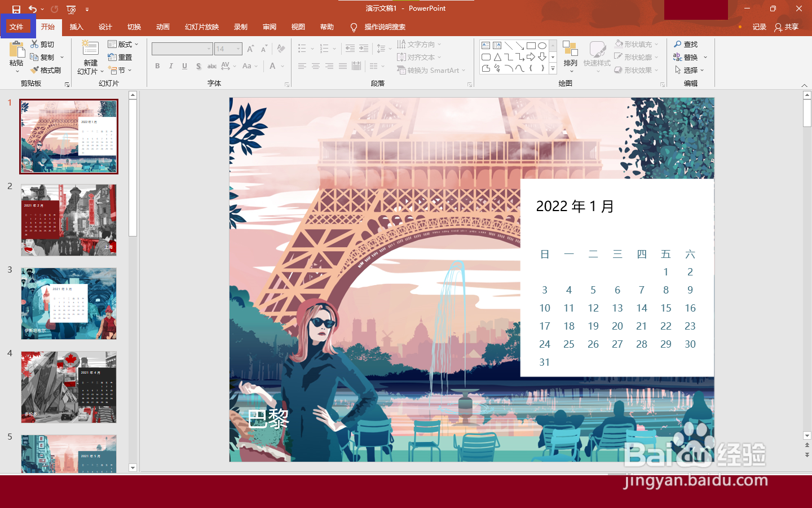The height and width of the screenshot is (508, 812).
Task: Toggle italic formatting
Action: coord(171,66)
